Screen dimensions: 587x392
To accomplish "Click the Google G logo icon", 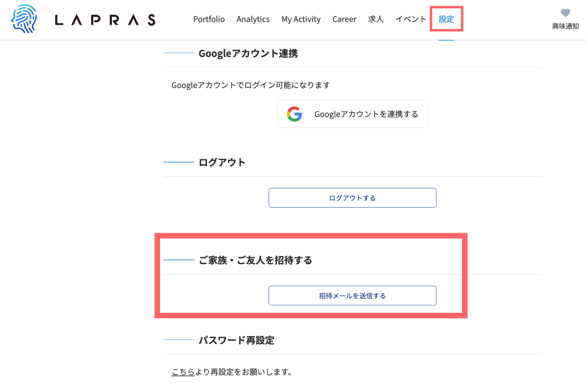I will click(x=295, y=114).
